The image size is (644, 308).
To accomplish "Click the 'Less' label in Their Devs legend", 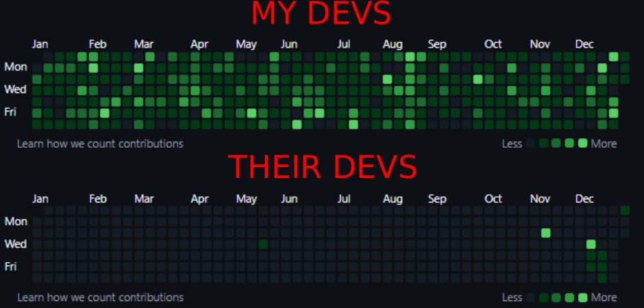I will pyautogui.click(x=512, y=297).
